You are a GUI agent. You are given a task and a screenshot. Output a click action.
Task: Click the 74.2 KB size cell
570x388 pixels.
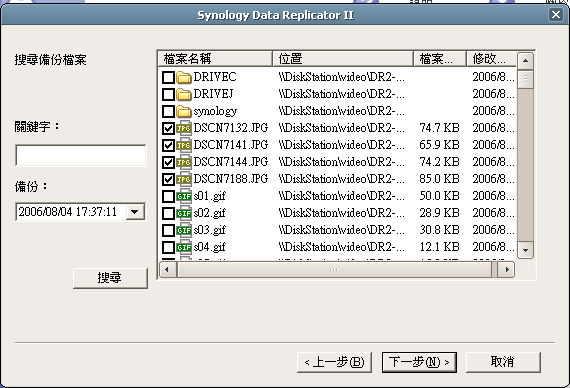click(439, 162)
